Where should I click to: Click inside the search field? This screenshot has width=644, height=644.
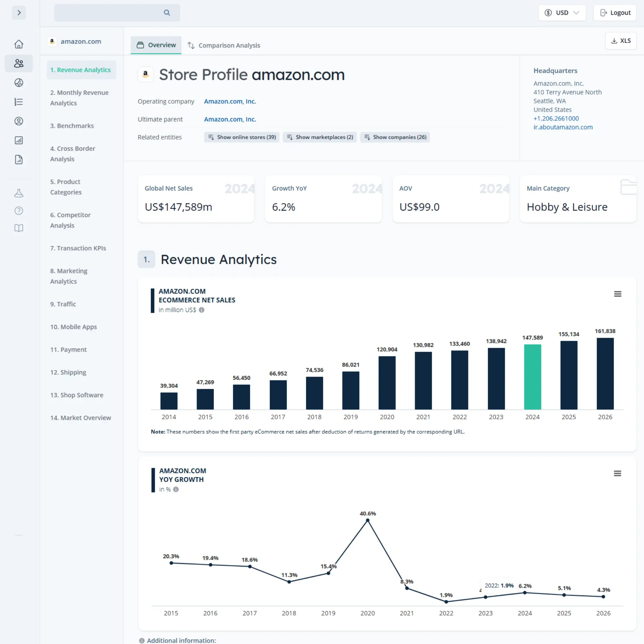coord(111,12)
